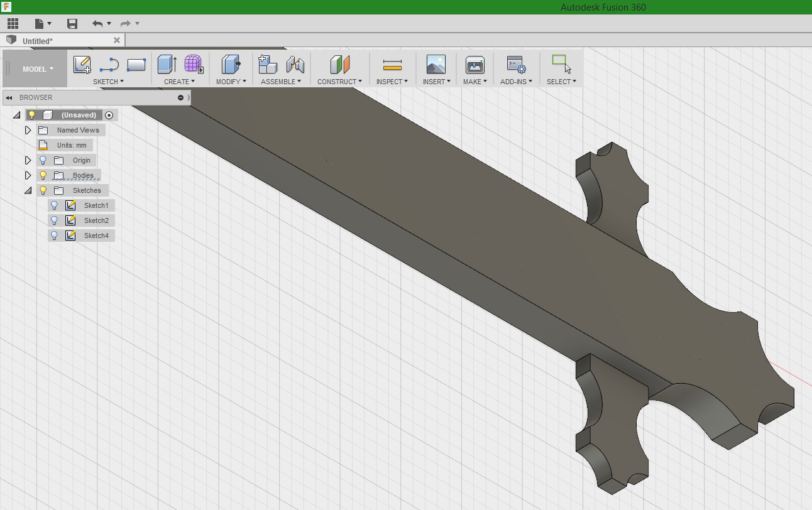Collapse the Sketches folder node
This screenshot has height=510, width=812.
28,191
